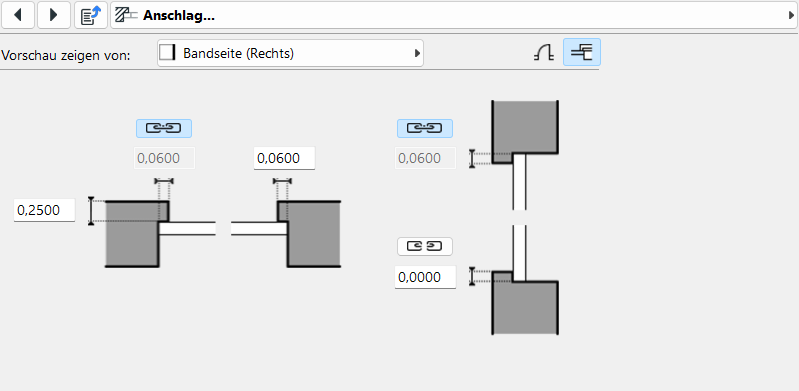The width and height of the screenshot is (799, 391).
Task: Click the arrow at right end of Anschlag bar
Action: [x=791, y=16]
